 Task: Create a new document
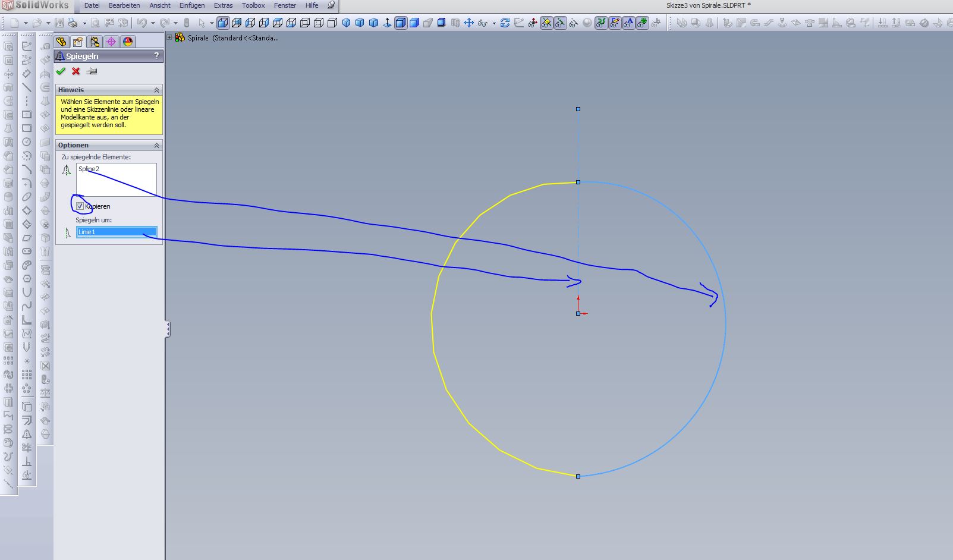tap(14, 23)
